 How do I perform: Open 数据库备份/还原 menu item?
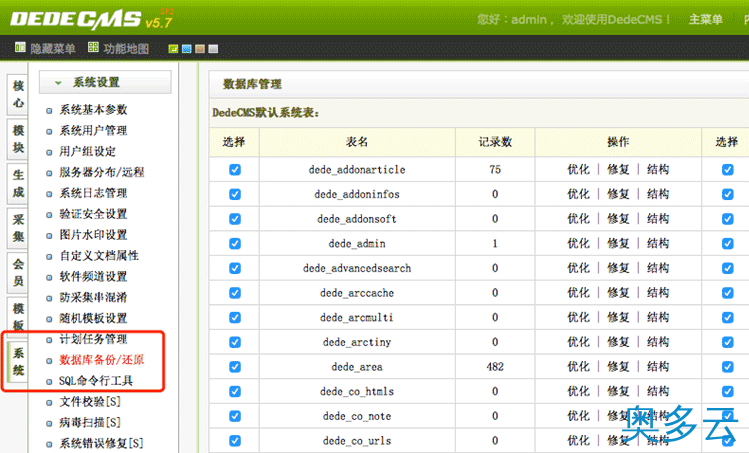point(101,360)
